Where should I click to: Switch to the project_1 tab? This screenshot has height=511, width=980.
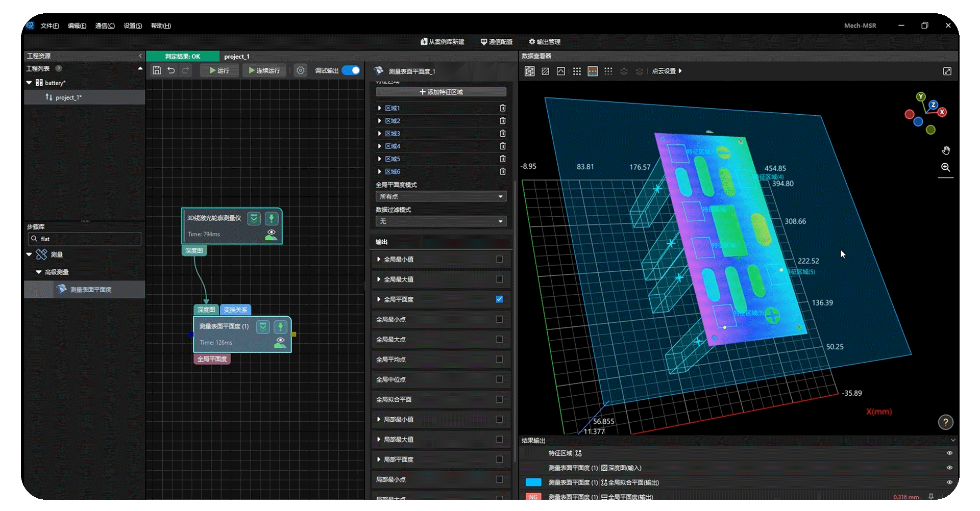(x=237, y=57)
